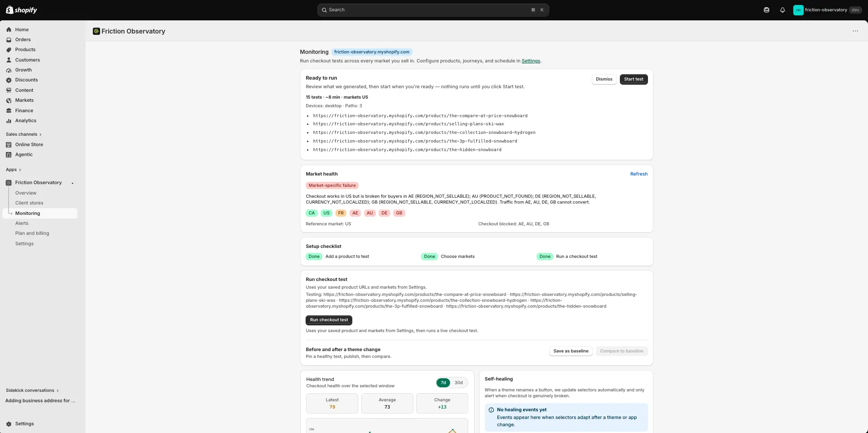Viewport: 868px width, 433px height.
Task: Dismiss the Ready to run card
Action: (x=604, y=79)
